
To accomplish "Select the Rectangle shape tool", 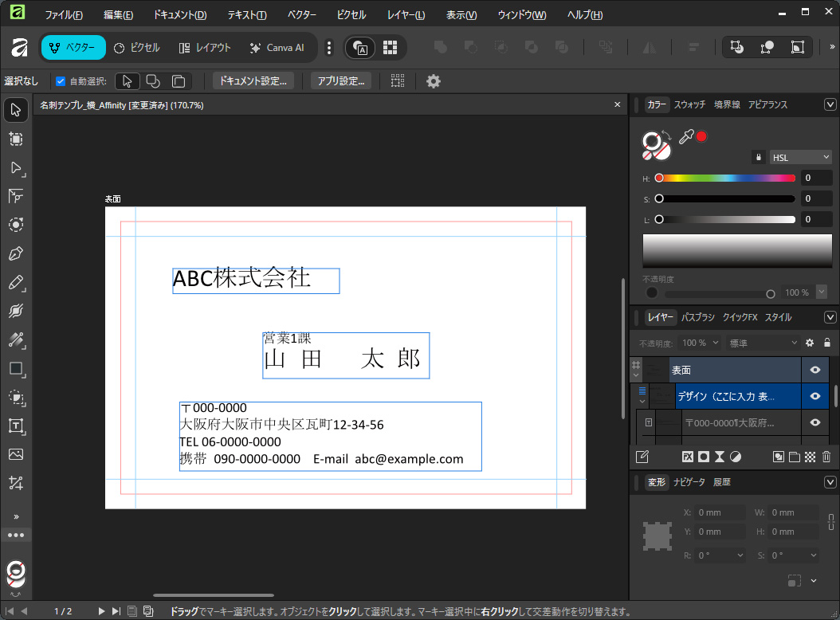I will [16, 369].
